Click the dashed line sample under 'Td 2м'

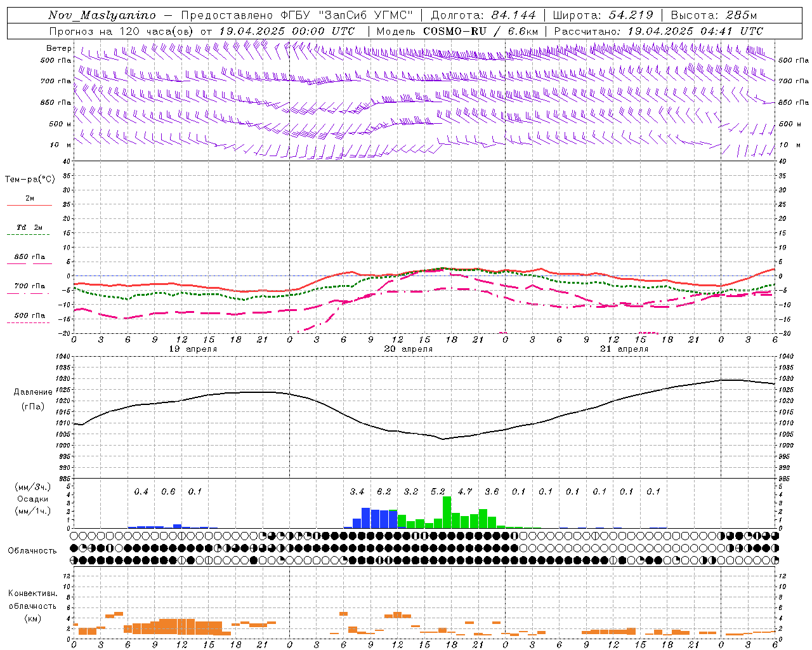pos(29,235)
